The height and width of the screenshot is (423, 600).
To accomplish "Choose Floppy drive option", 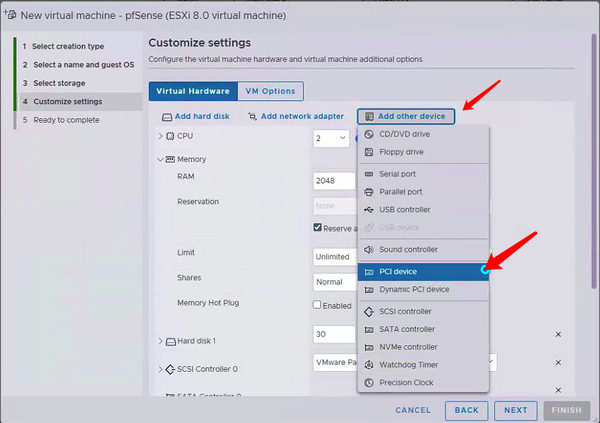I will coord(400,152).
